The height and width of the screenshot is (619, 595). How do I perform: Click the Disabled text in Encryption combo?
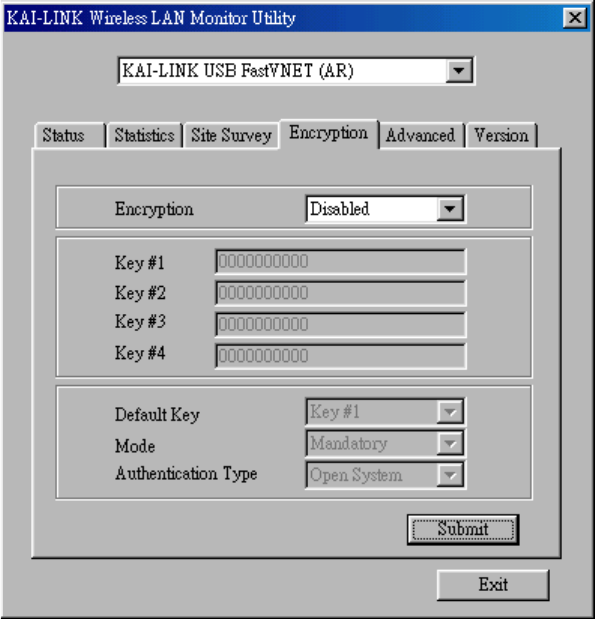tap(340, 209)
